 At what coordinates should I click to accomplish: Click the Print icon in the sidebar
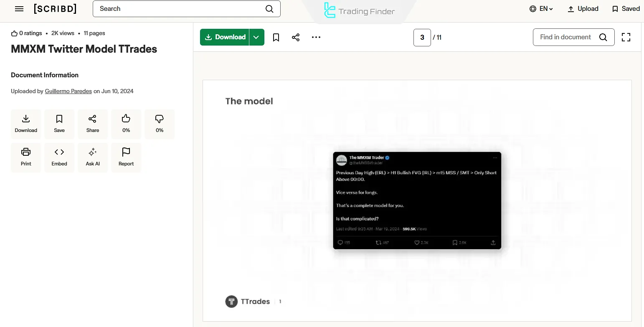coord(26,157)
